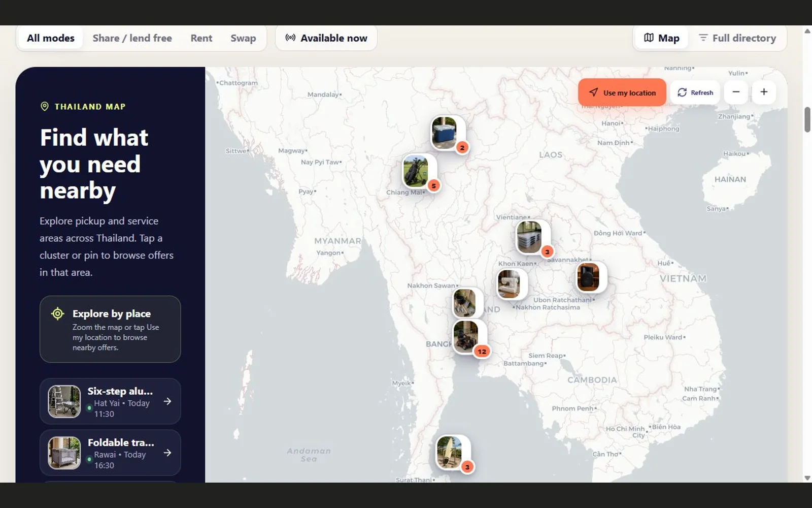Click the arrow on the Foldable tra... card

(x=167, y=453)
